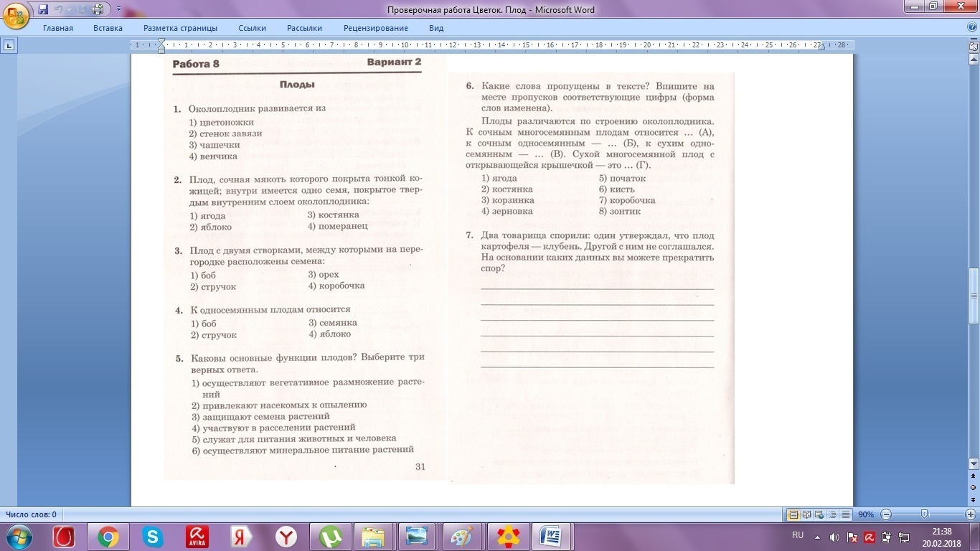980x551 pixels.
Task: Open the Вставка ribbon tab
Action: [x=108, y=28]
